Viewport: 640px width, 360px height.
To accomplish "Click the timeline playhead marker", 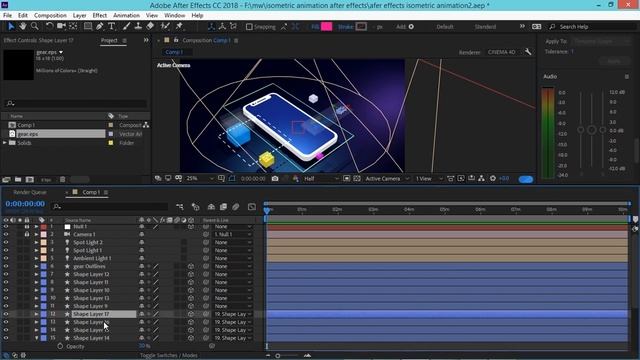I will [267, 211].
